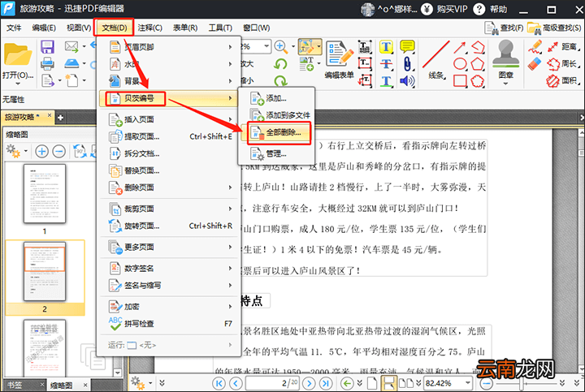The image size is (585, 392).
Task: Expand the 更多页面 submenu
Action: [x=169, y=247]
